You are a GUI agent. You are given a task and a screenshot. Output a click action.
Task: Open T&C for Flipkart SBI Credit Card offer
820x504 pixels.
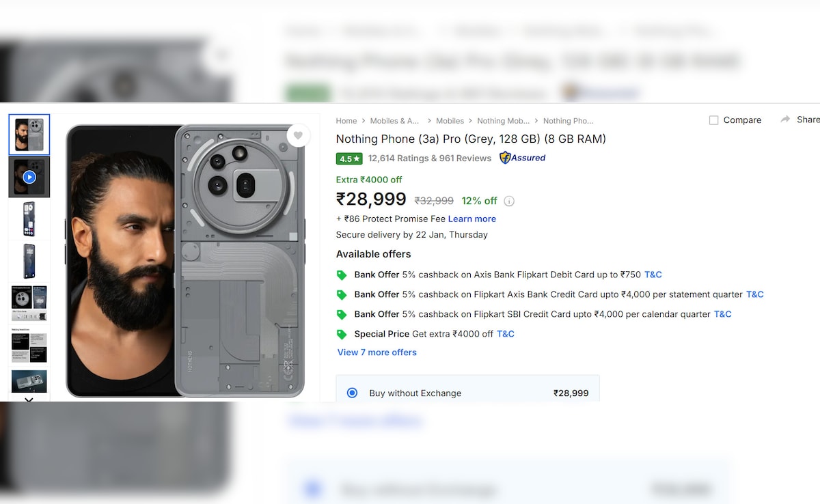(x=722, y=314)
